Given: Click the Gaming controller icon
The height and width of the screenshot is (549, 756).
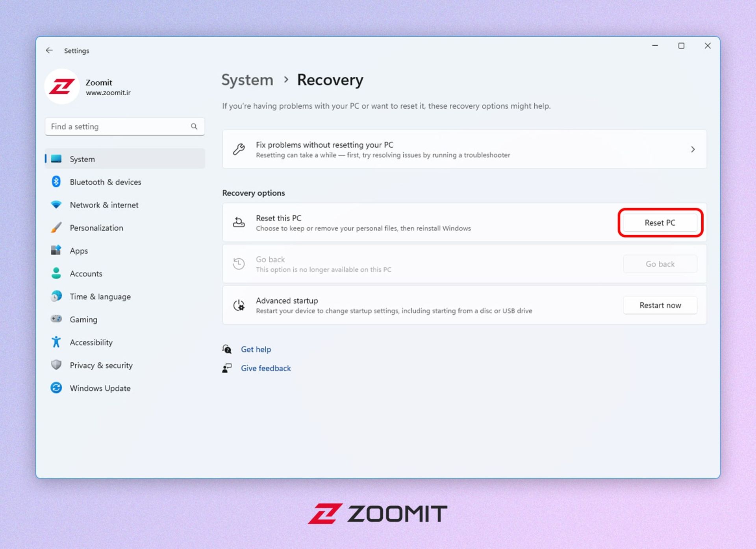Looking at the screenshot, I should pyautogui.click(x=56, y=319).
